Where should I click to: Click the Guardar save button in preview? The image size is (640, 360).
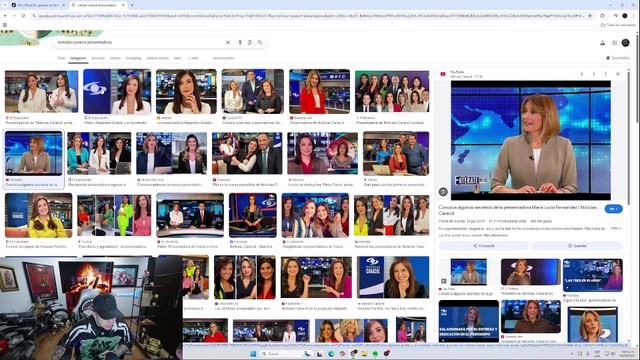click(577, 246)
